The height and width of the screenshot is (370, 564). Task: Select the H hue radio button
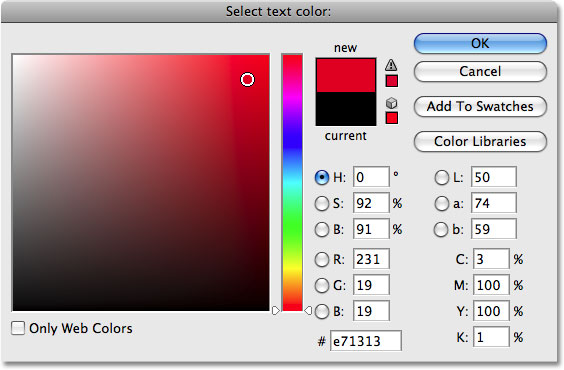[322, 177]
